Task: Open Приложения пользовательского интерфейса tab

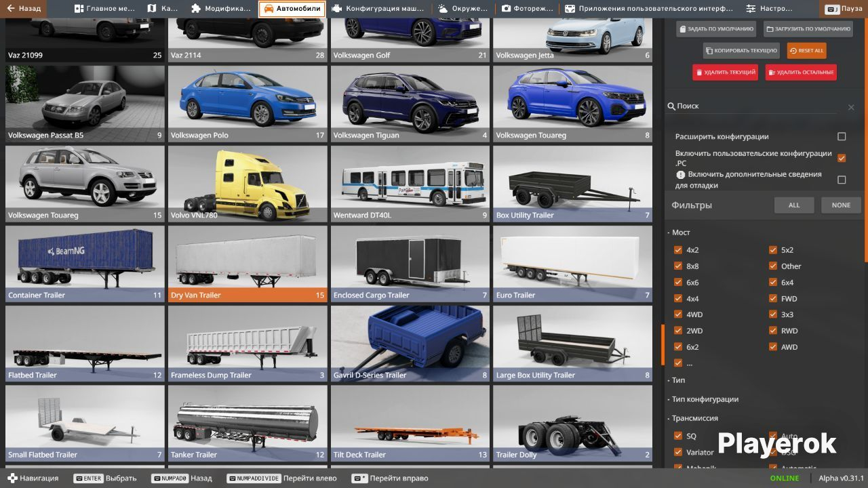Action: (x=649, y=9)
